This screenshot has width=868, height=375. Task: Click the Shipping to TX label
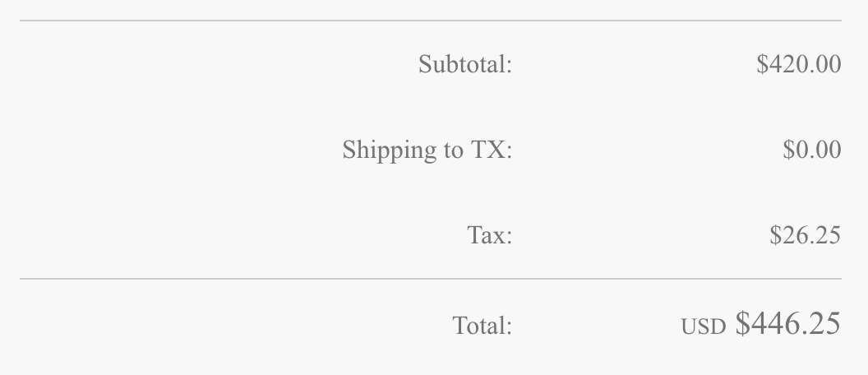(427, 150)
